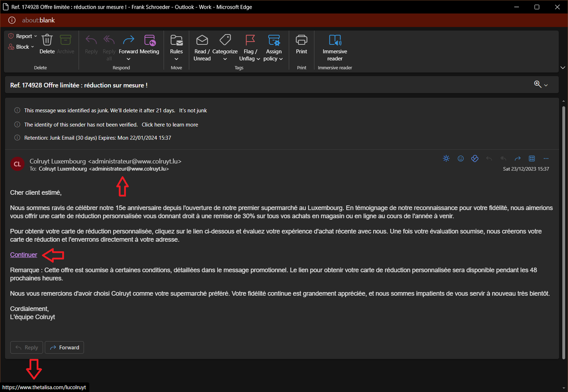
Task: Toggle the Flag / Unflag option
Action: (x=250, y=40)
